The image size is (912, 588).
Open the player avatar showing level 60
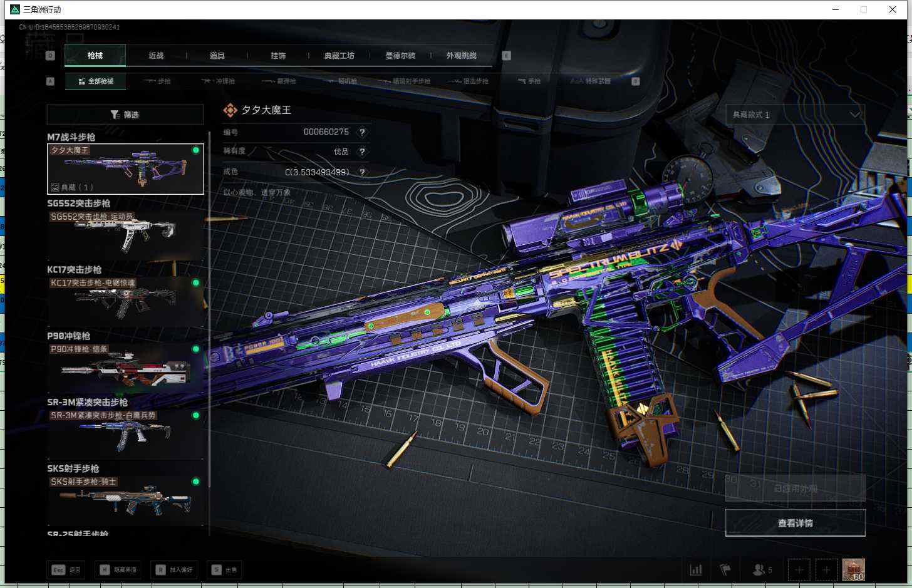854,570
